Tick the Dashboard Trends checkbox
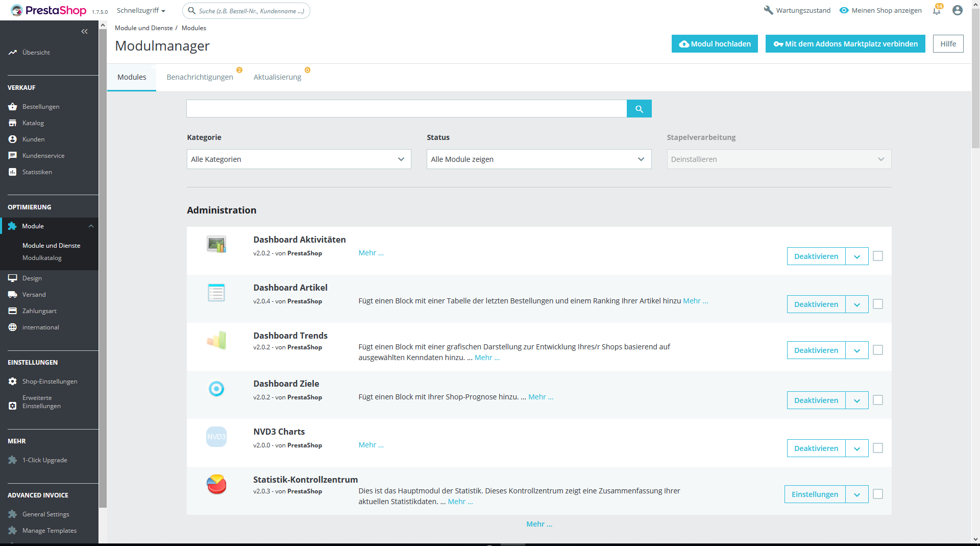 878,350
